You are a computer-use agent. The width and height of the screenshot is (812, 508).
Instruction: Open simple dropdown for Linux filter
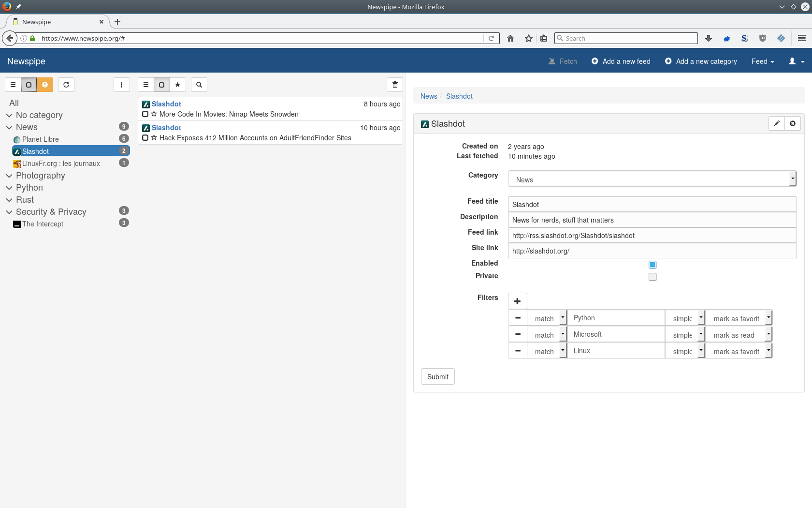coord(685,351)
